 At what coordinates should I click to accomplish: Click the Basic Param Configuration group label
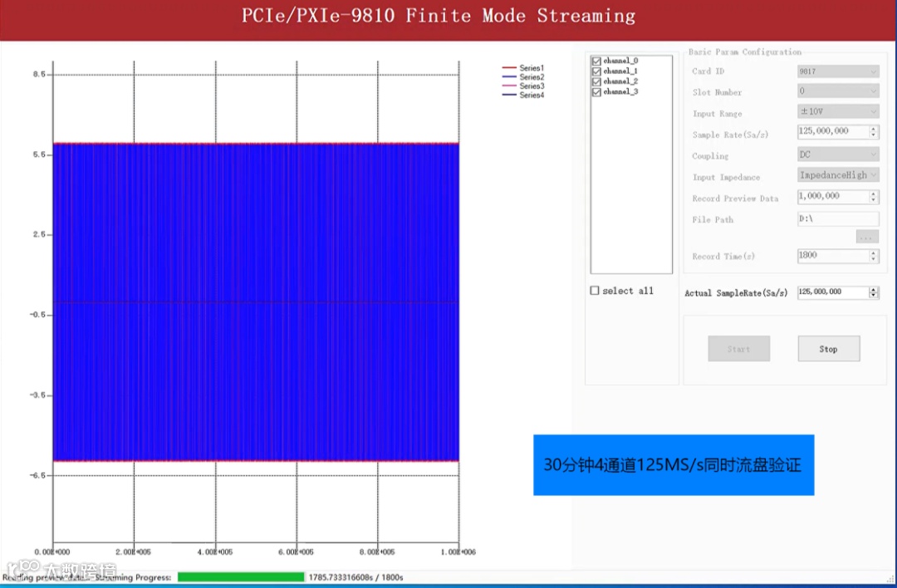click(x=745, y=52)
